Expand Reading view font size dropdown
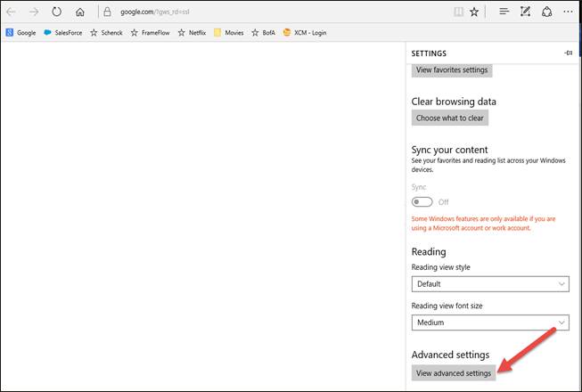This screenshot has width=582, height=392. click(x=490, y=323)
